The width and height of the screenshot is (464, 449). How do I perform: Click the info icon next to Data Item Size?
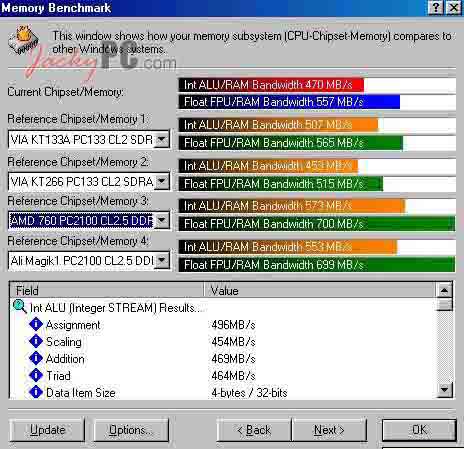[x=36, y=392]
